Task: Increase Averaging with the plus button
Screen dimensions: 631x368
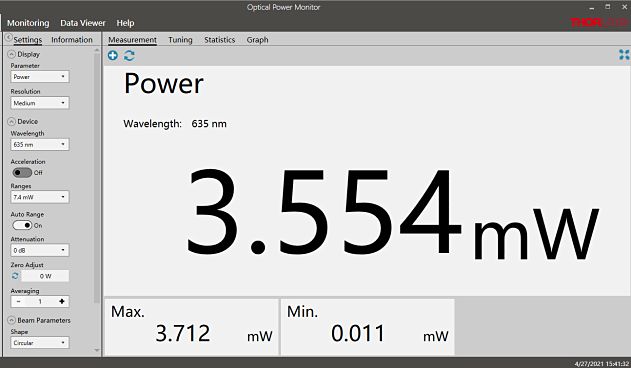Action: (62, 301)
